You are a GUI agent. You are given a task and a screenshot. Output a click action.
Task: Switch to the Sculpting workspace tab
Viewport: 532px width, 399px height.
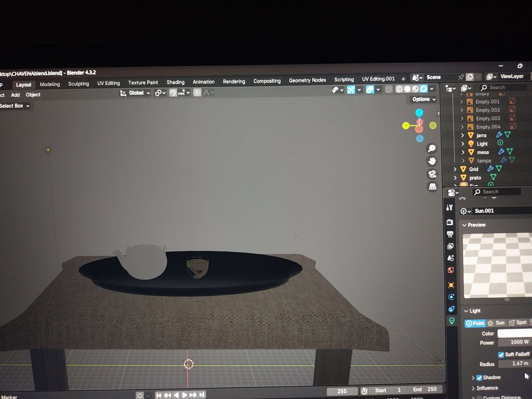[79, 84]
